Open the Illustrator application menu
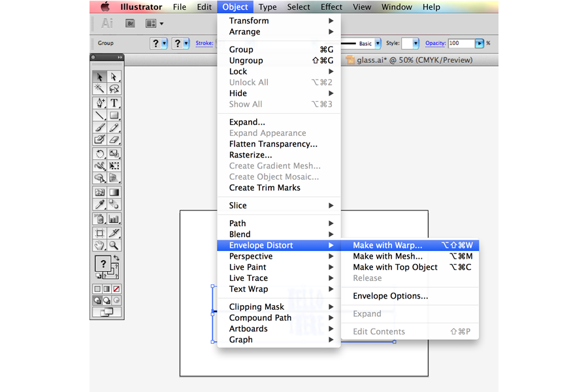 [141, 7]
